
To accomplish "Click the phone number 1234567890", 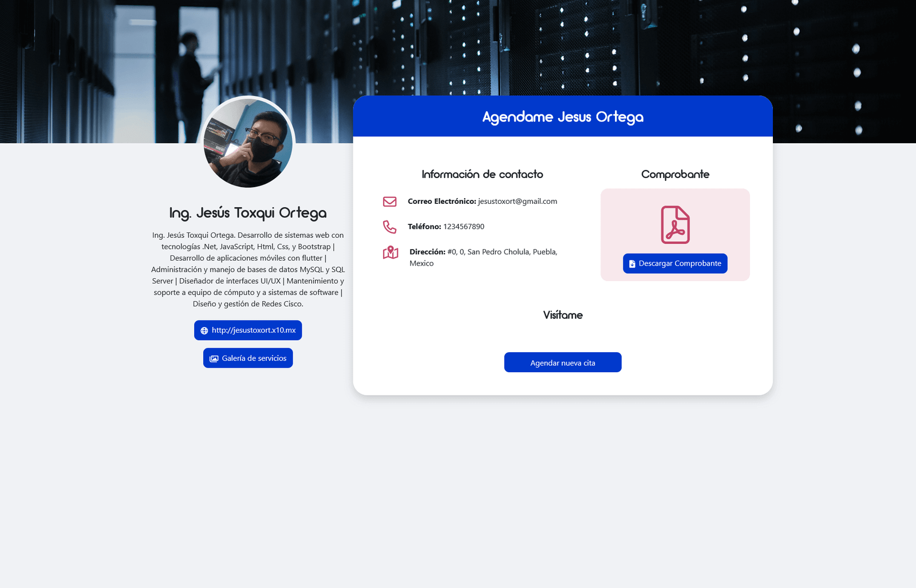I will tap(464, 227).
